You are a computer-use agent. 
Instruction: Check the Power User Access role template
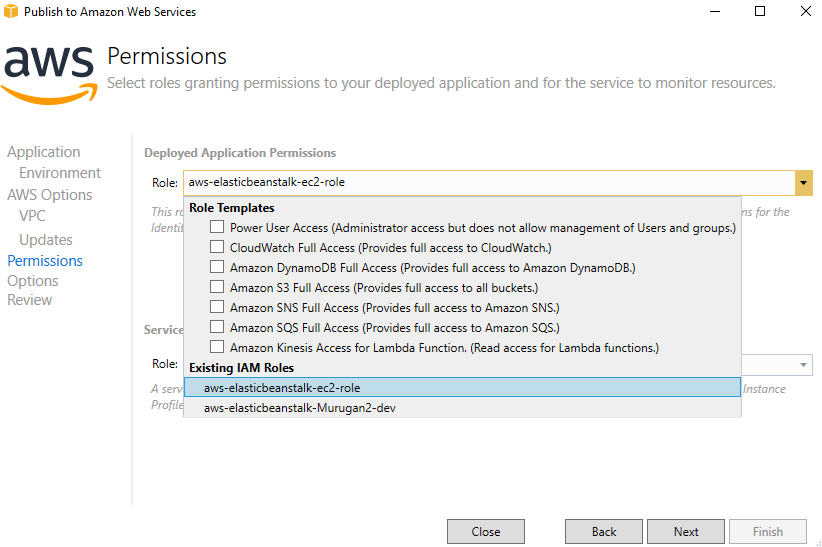(217, 227)
